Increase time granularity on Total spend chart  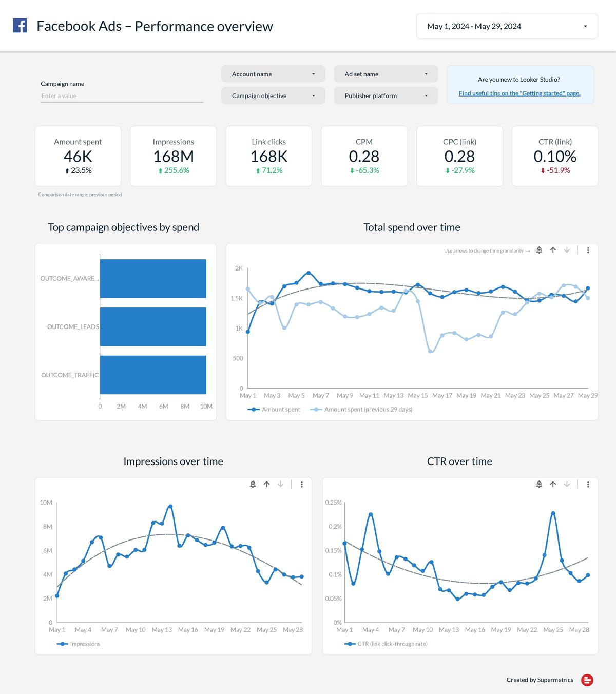pos(552,250)
